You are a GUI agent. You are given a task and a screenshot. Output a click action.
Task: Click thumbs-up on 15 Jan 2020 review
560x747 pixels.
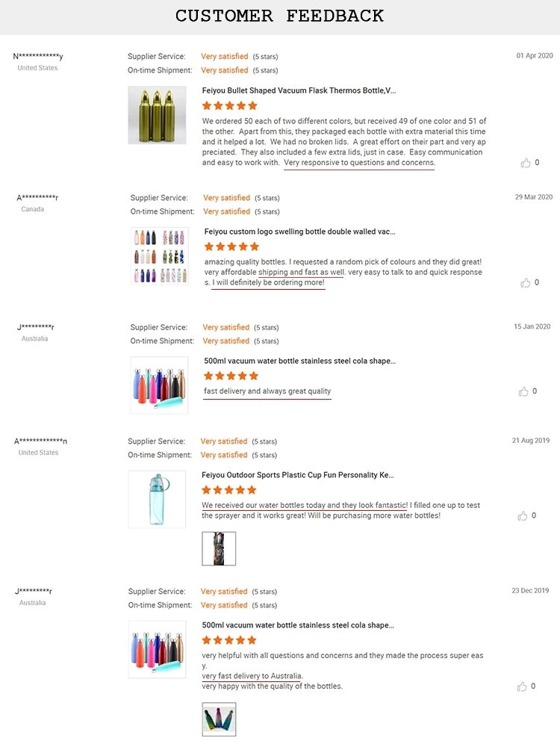[523, 391]
